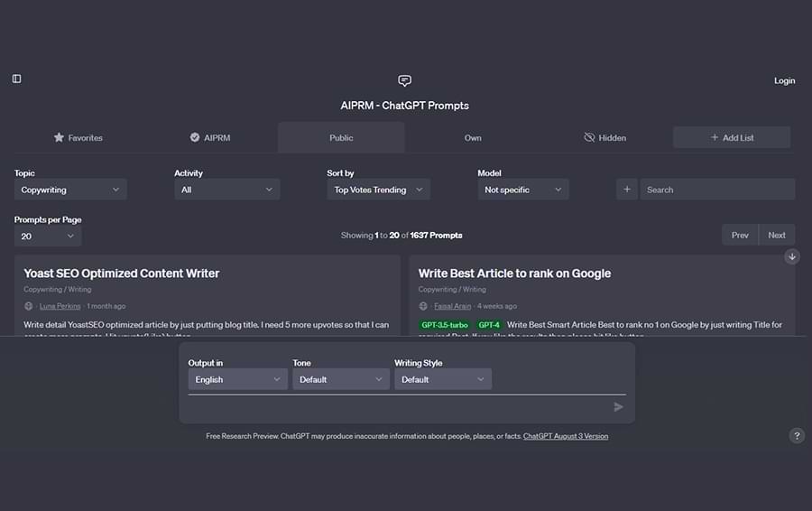812x511 pixels.
Task: Open the Output in English dropdown
Action: pyautogui.click(x=237, y=379)
